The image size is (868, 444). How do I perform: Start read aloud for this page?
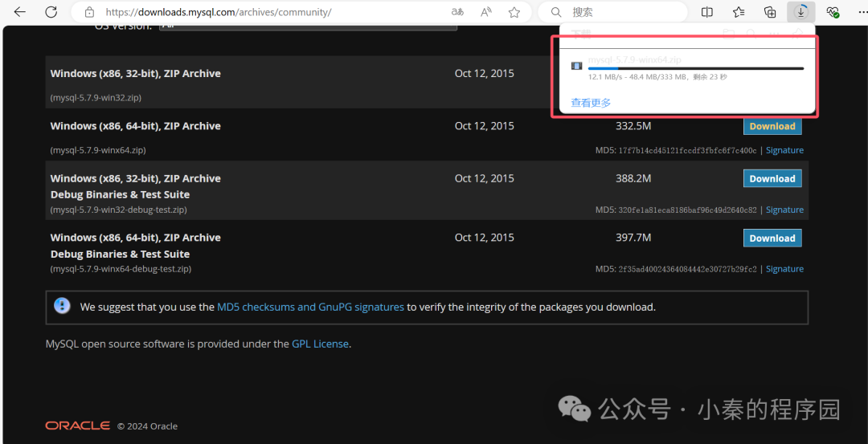point(486,11)
